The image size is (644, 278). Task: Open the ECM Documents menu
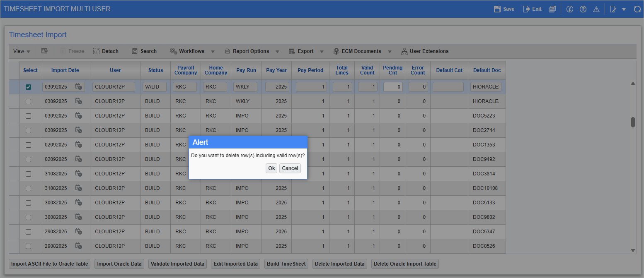click(x=361, y=51)
